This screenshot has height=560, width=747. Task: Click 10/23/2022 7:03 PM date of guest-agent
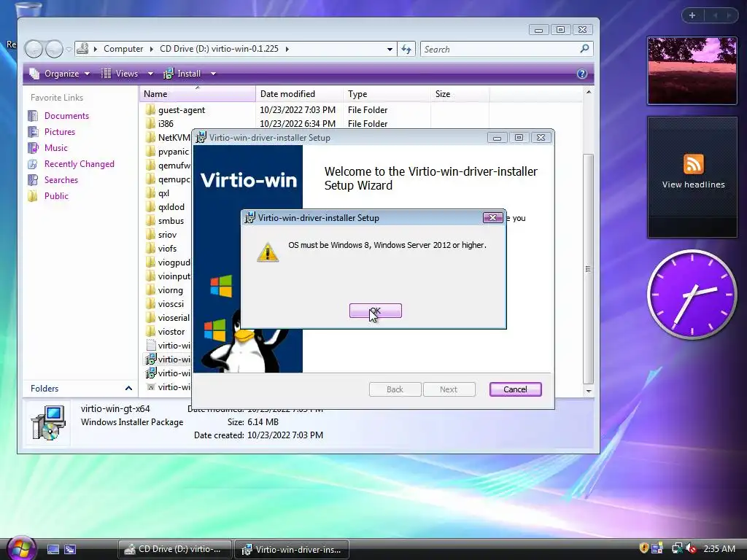pos(298,110)
